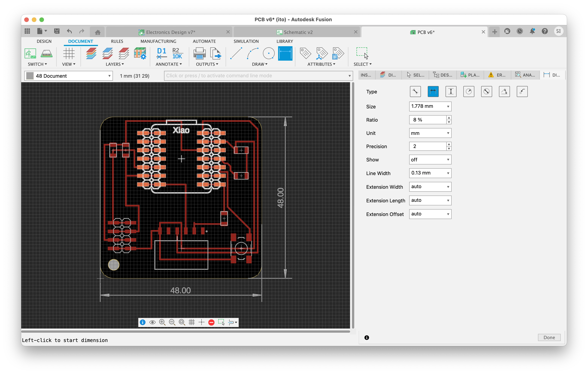Image resolution: width=588 pixels, height=374 pixels.
Task: Switch to schematic document icon
Action: click(x=30, y=53)
